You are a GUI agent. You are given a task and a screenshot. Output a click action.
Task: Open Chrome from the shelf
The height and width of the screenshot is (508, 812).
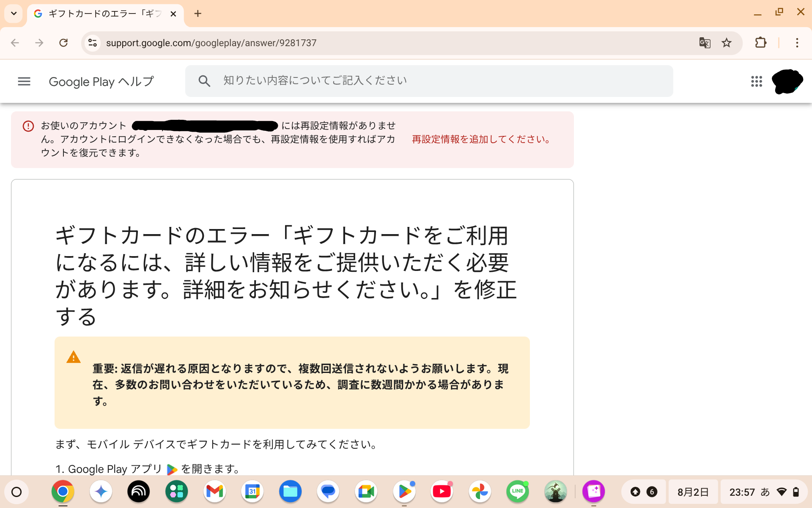pyautogui.click(x=63, y=491)
